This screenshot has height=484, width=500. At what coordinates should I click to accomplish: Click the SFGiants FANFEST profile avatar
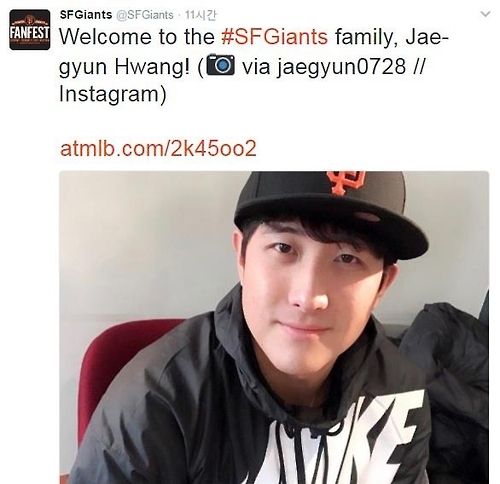point(30,30)
